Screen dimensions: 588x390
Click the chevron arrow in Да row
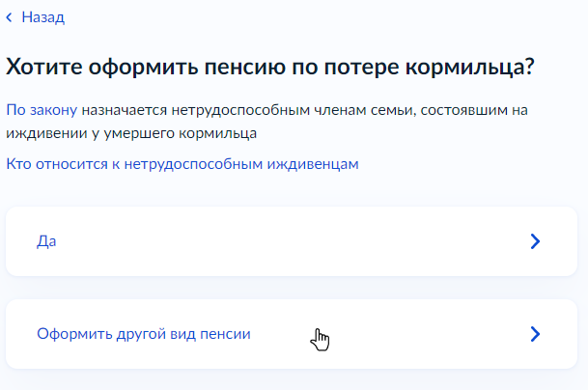coord(536,241)
